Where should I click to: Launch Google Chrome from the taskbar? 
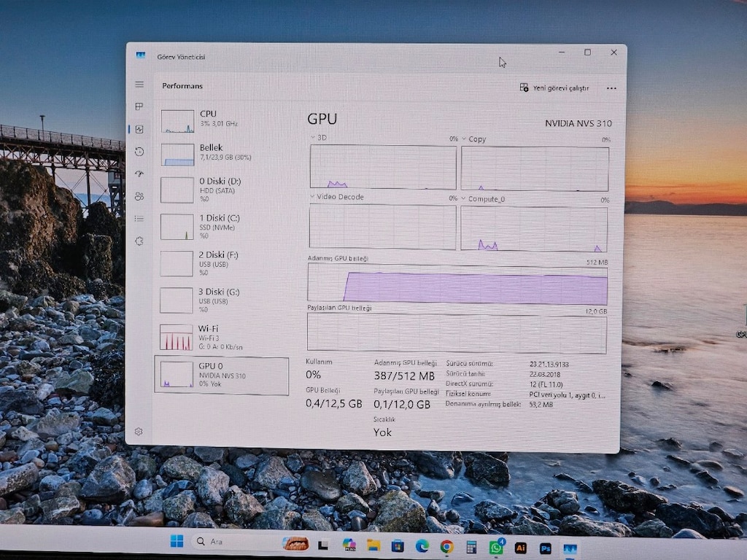coord(447,547)
